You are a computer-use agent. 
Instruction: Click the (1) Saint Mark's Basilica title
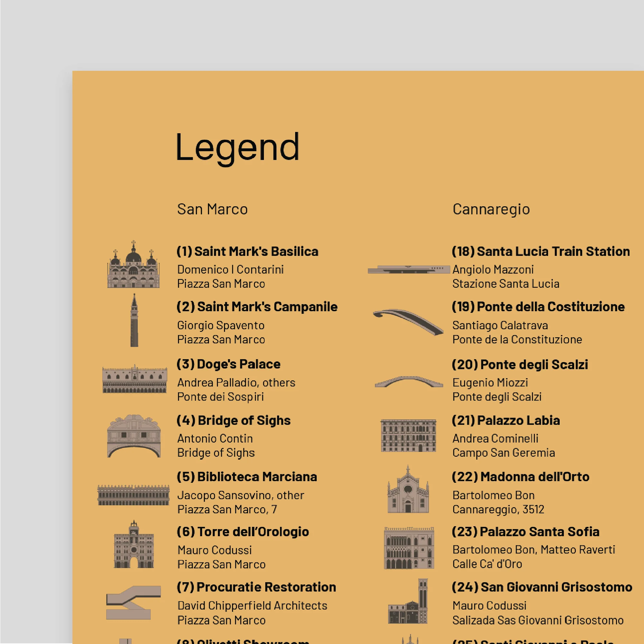(x=247, y=251)
